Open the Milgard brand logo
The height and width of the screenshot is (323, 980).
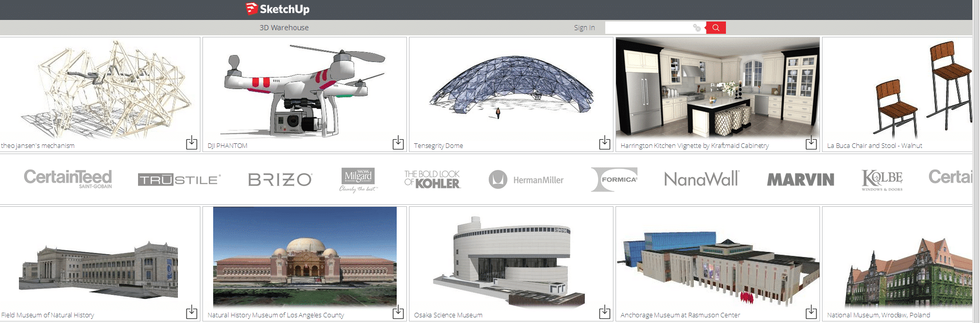[x=358, y=180]
